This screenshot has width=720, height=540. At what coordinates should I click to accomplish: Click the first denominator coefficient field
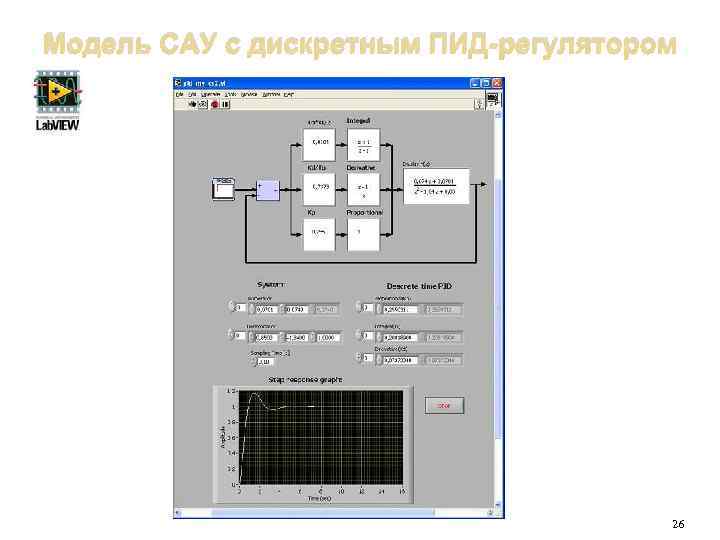[x=266, y=338]
